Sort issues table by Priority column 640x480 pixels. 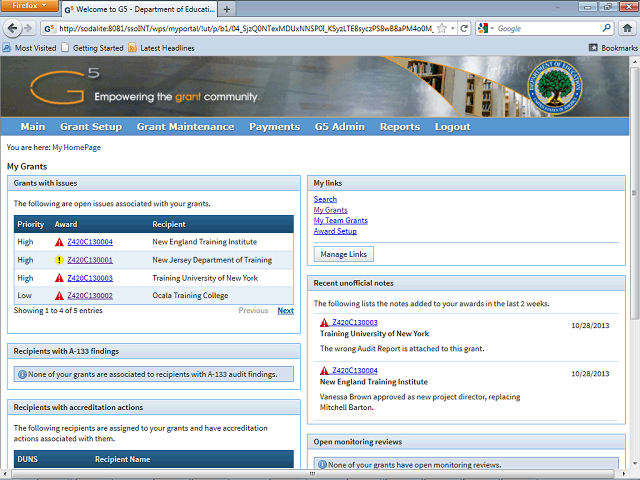pyautogui.click(x=31, y=224)
